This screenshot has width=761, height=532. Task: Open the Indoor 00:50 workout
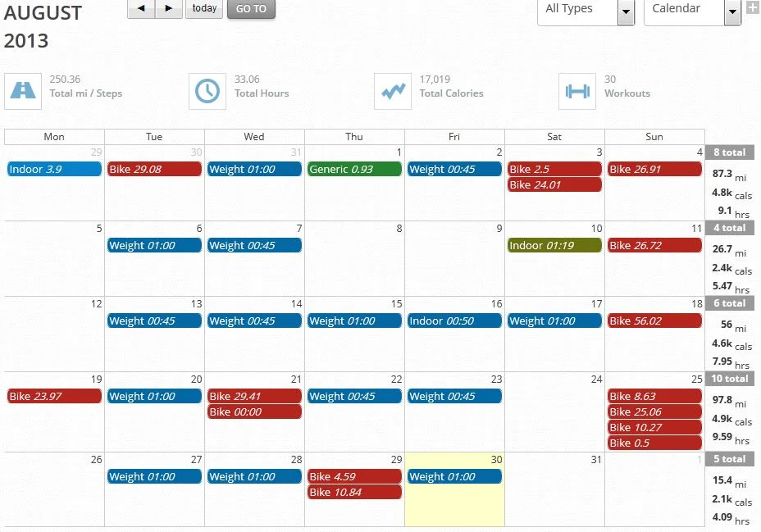click(454, 321)
